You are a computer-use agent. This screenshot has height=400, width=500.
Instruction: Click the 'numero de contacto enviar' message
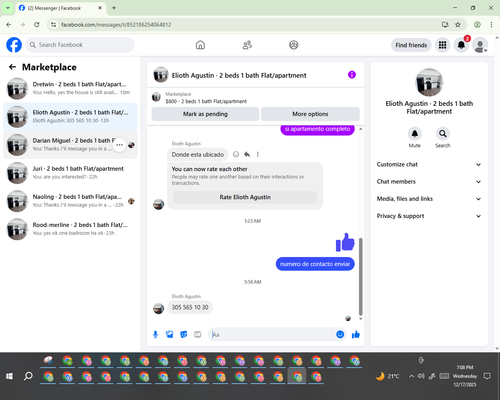coord(315,264)
